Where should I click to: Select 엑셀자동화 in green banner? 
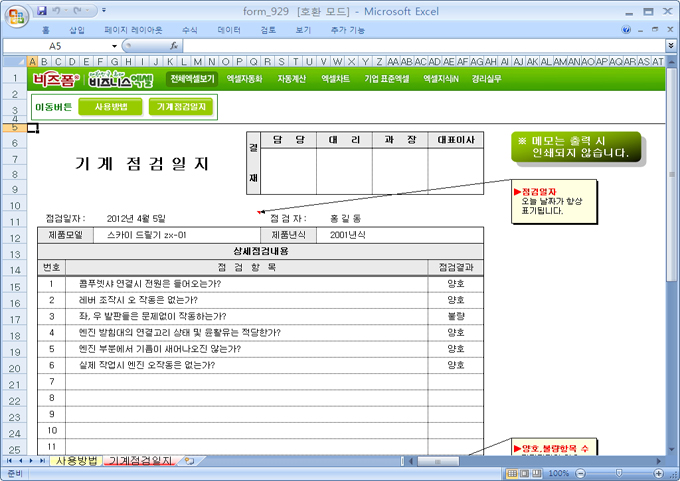[x=245, y=79]
